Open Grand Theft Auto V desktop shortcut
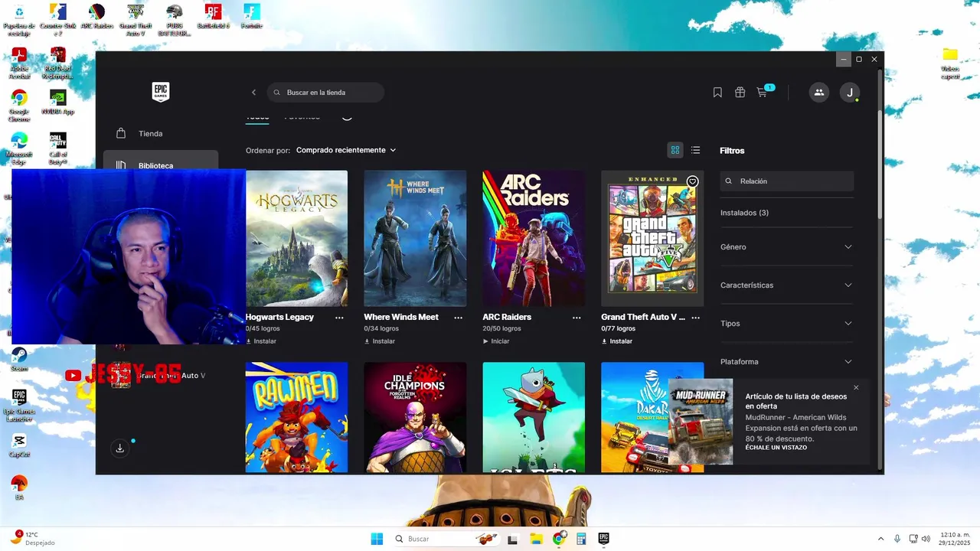The height and width of the screenshot is (551, 980). [136, 19]
